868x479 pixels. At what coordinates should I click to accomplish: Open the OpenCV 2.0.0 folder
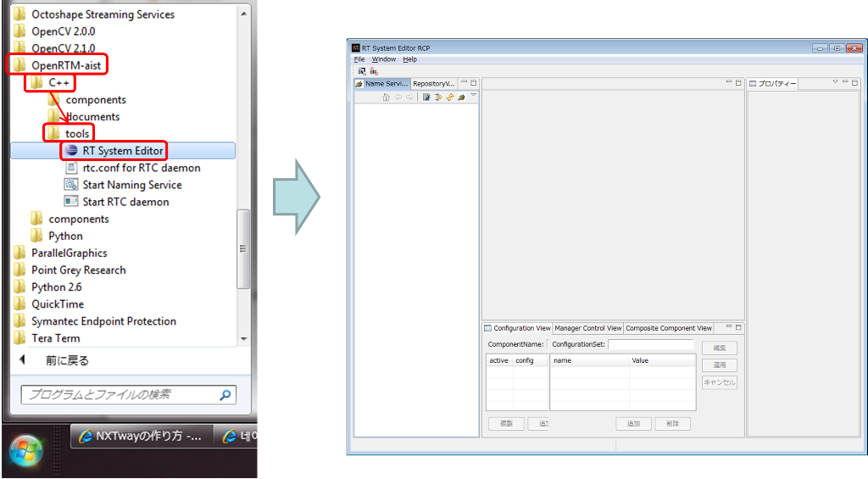pos(54,31)
